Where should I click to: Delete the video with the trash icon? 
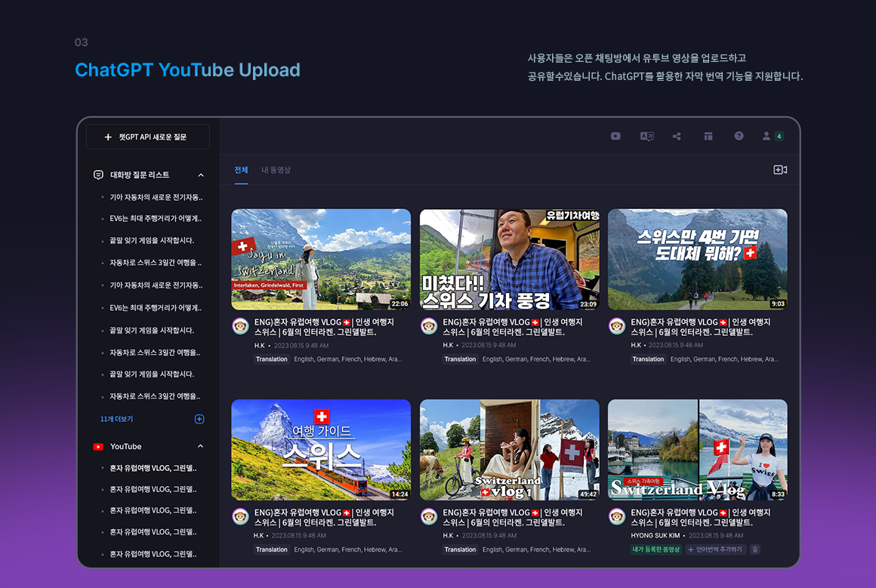click(x=754, y=550)
